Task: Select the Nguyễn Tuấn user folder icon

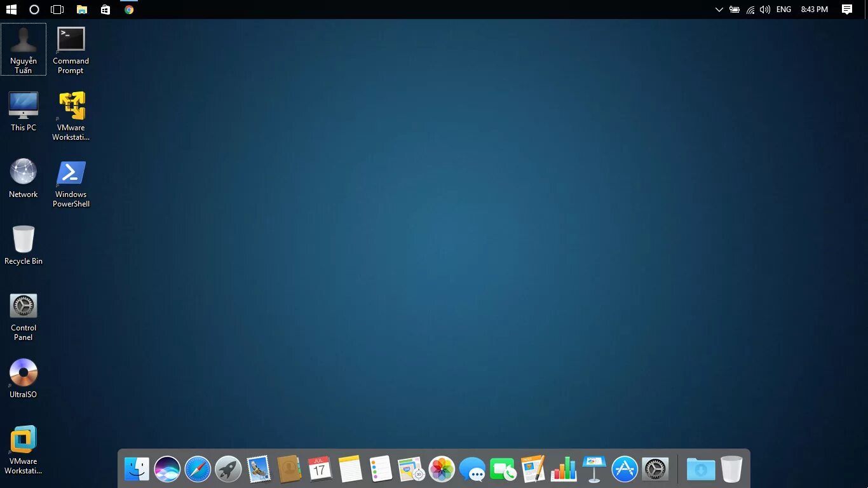Action: tap(24, 50)
